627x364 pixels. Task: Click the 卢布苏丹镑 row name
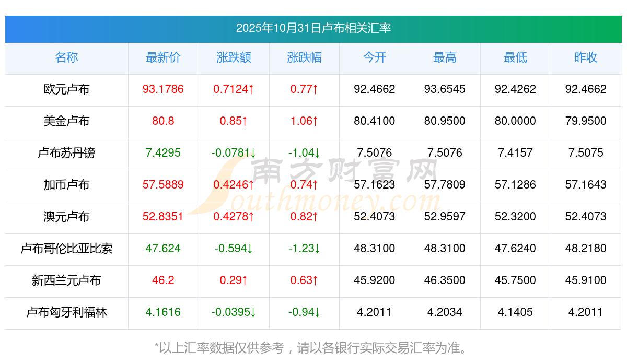[66, 153]
